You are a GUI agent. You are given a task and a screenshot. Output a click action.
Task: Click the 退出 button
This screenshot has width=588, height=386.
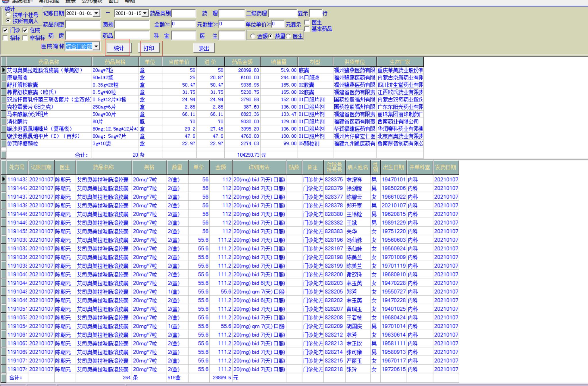[x=204, y=48]
